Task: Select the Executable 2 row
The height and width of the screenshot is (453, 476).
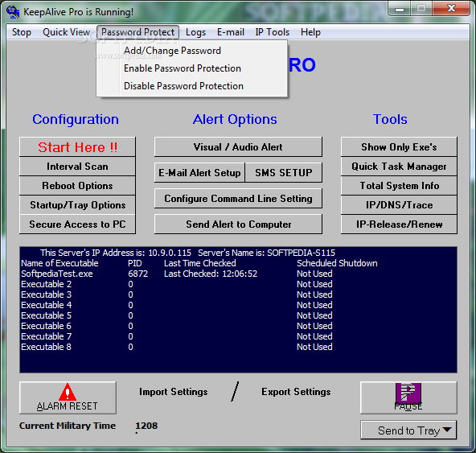Action: click(x=238, y=284)
